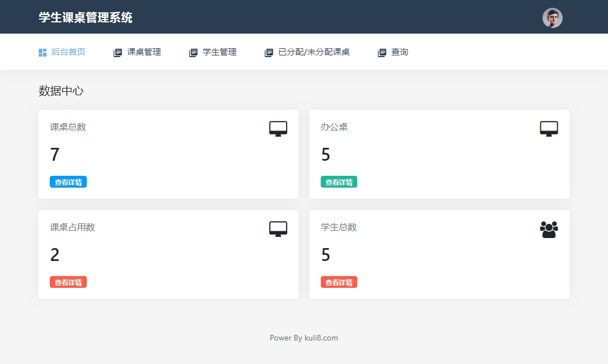Click the group users icon in 学生总数 card
Image resolution: width=608 pixels, height=364 pixels.
pyautogui.click(x=549, y=230)
